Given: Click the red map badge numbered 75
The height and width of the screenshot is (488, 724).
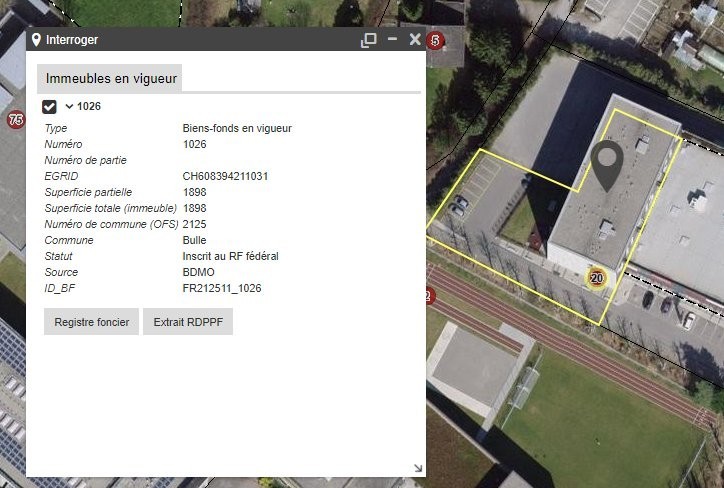Looking at the screenshot, I should point(15,120).
